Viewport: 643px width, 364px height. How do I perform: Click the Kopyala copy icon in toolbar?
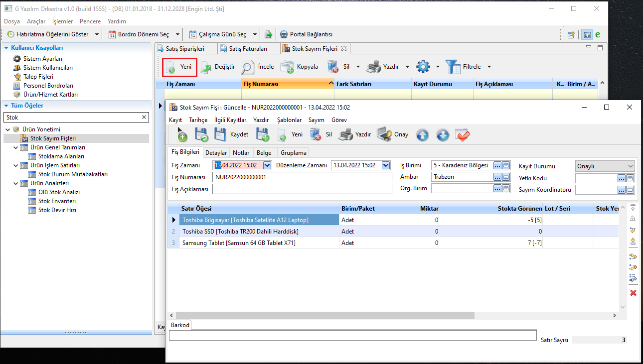(x=287, y=67)
